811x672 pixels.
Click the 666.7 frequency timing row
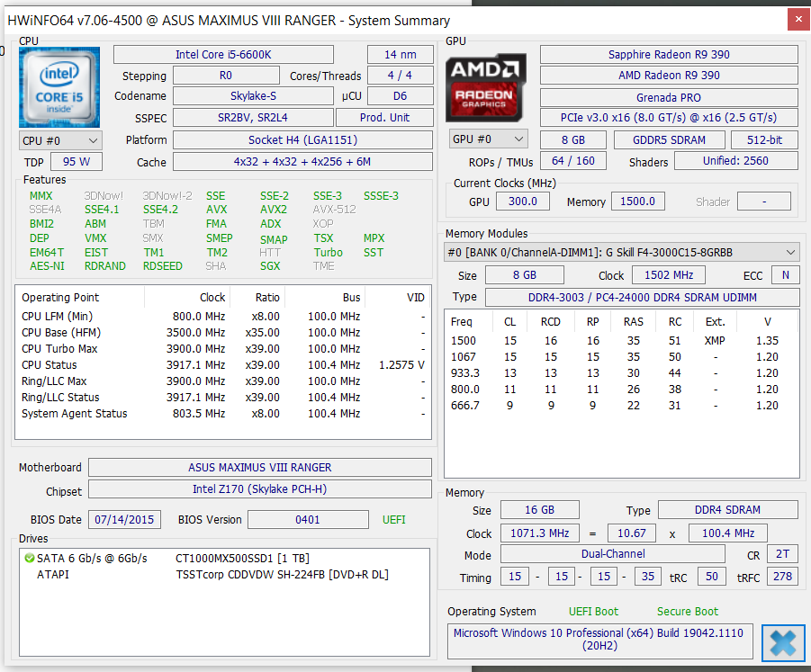[x=621, y=405]
